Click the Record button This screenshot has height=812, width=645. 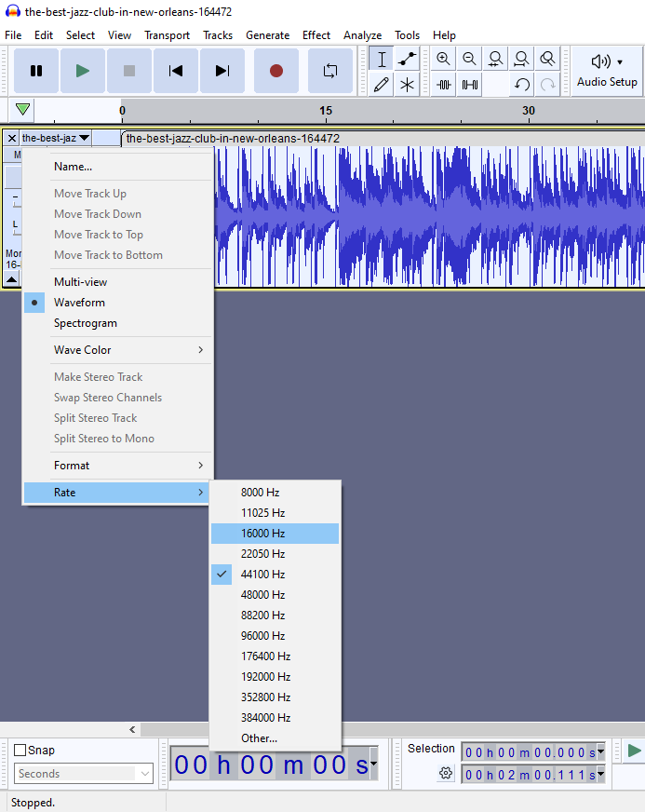pyautogui.click(x=275, y=71)
